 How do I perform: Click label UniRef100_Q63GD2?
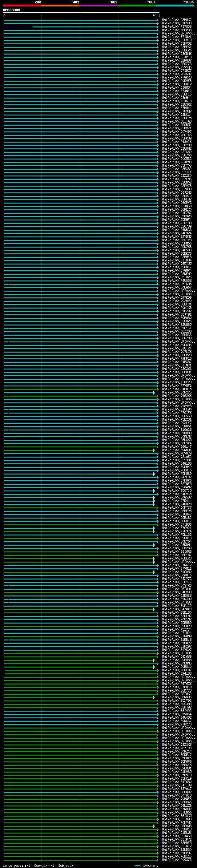click(177, 74)
